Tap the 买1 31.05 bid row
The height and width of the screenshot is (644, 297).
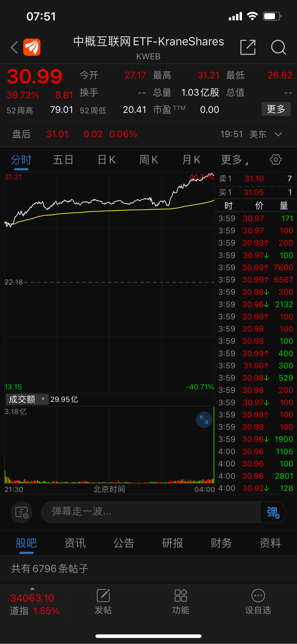click(x=255, y=192)
